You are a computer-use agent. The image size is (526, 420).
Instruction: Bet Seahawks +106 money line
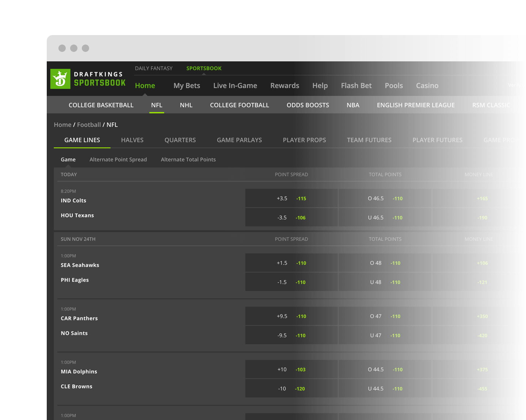pos(479,263)
